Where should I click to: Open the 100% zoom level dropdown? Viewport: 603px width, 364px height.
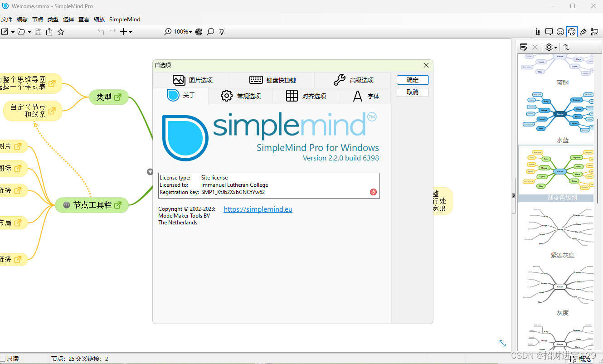183,32
